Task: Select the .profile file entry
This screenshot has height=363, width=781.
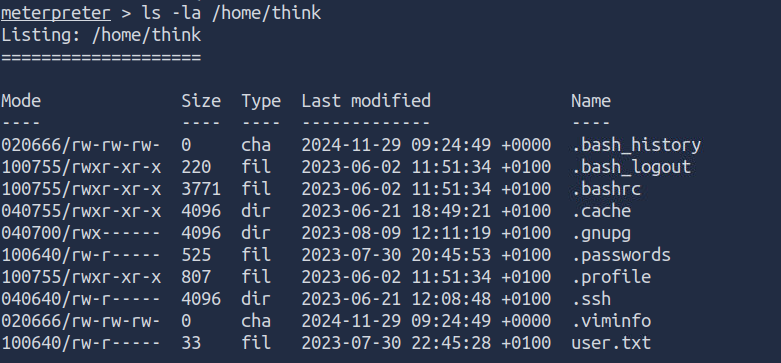Action: coord(611,277)
